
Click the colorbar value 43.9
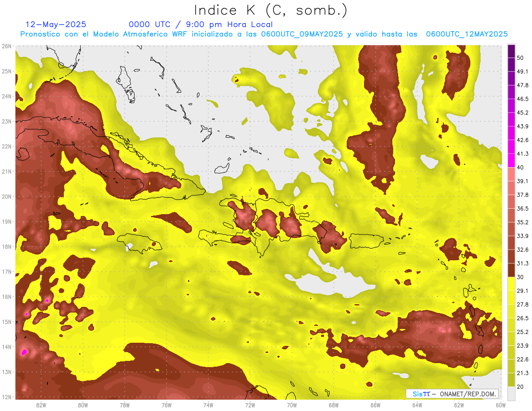523,126
